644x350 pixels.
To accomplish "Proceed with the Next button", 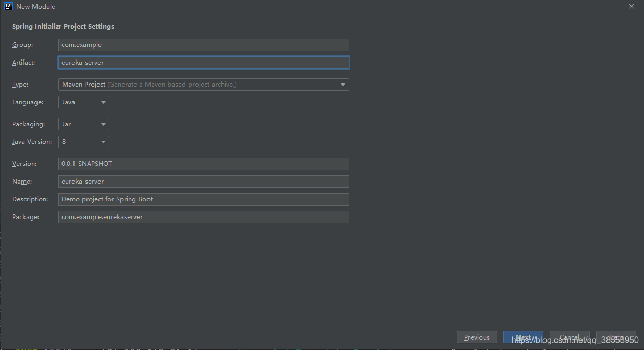I will [523, 337].
